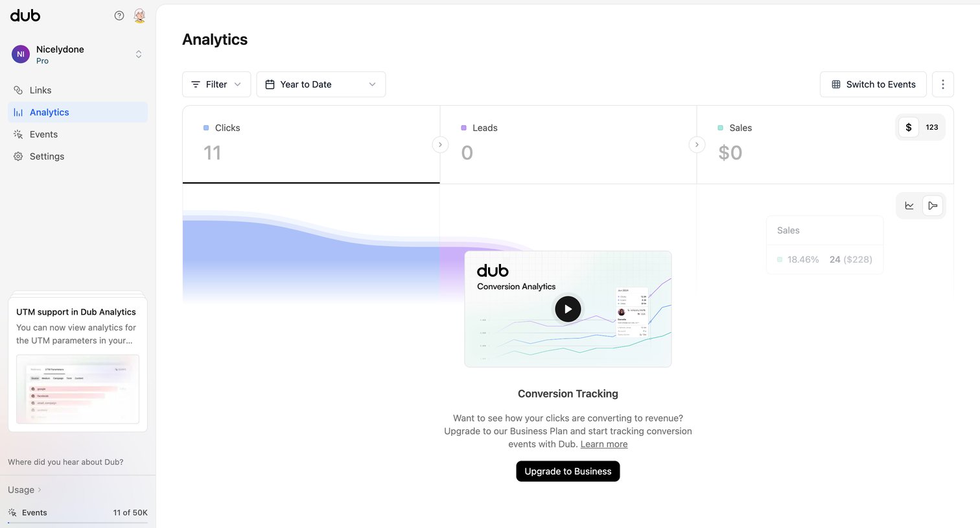Click the Events usage row icon
Screen dimensions: 980x528
(x=12, y=512)
